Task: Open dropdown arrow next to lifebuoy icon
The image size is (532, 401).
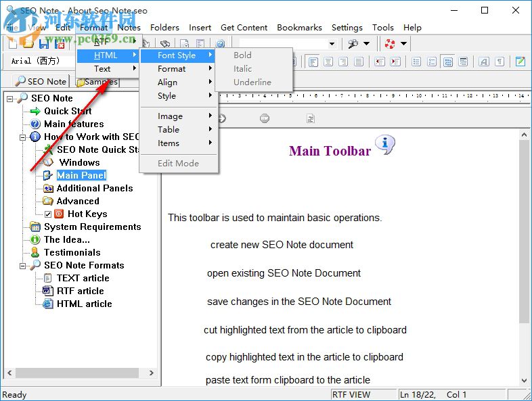Action: pyautogui.click(x=403, y=44)
